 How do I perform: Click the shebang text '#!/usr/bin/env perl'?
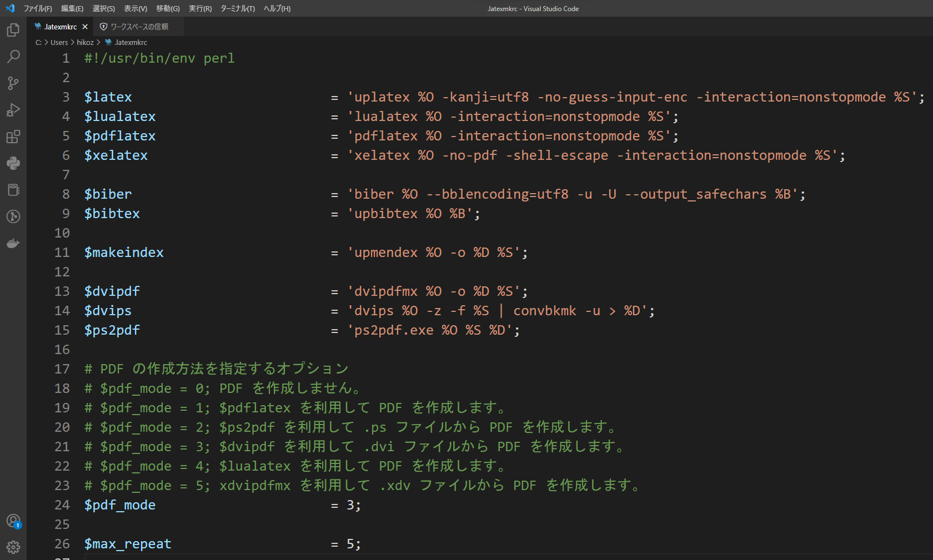(159, 58)
